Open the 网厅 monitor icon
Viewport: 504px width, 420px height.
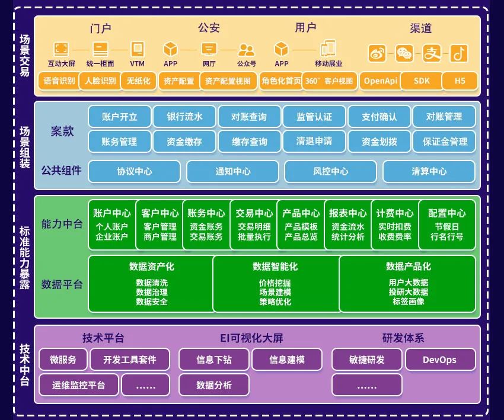[x=209, y=49]
